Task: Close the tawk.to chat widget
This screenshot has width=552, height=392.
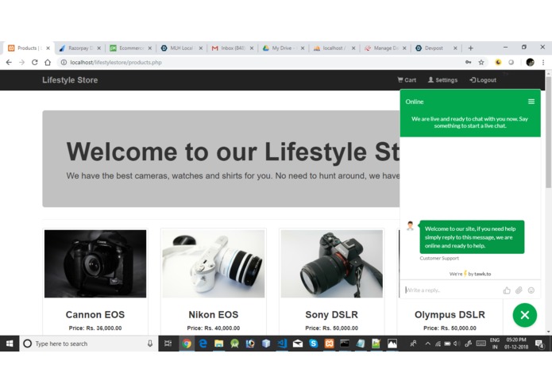Action: tap(524, 315)
